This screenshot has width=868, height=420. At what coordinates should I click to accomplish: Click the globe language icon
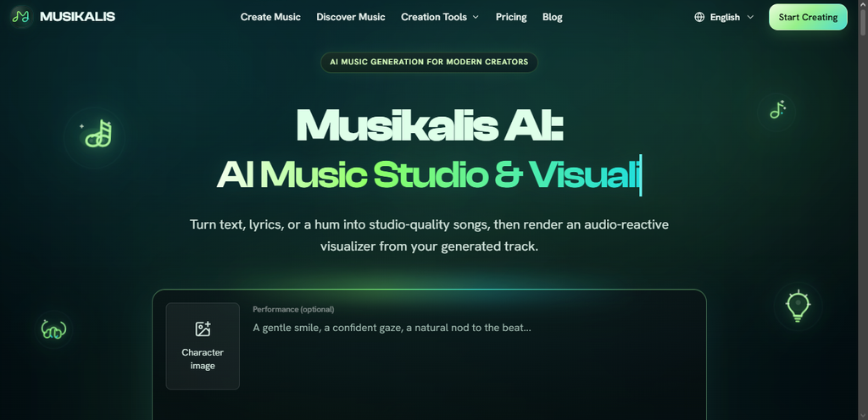(699, 17)
